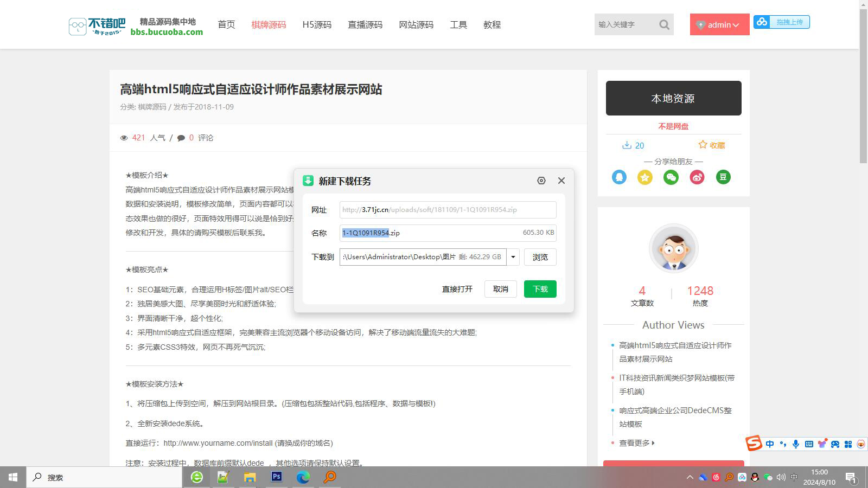Expand the download path dropdown arrow
Image resolution: width=868 pixels, height=488 pixels.
(513, 257)
